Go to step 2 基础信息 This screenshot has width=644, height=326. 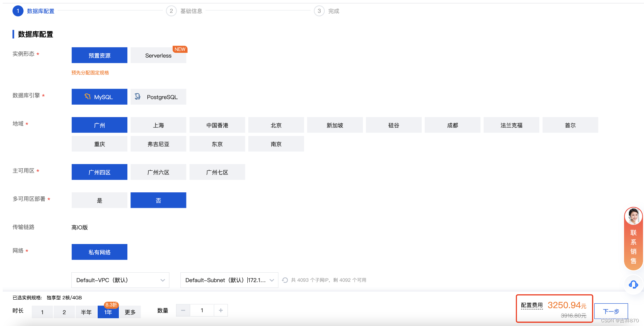[184, 11]
